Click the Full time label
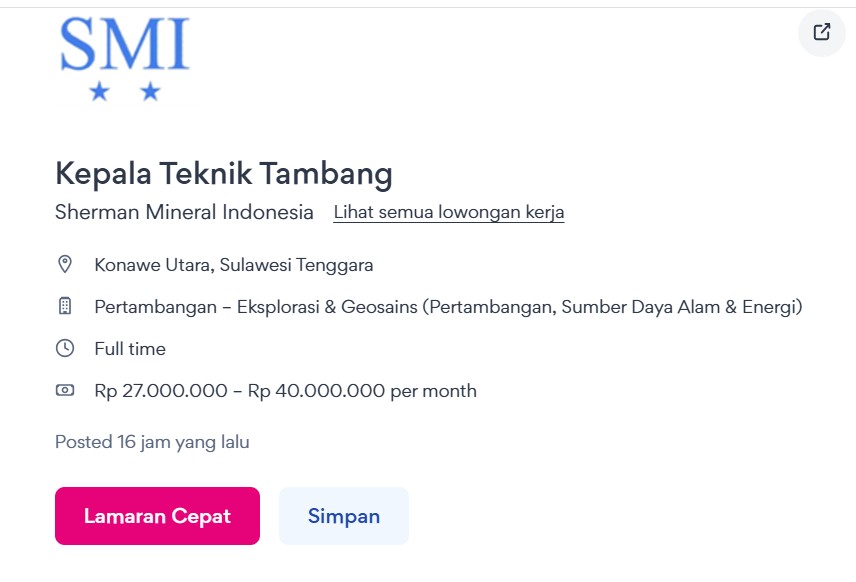Image resolution: width=856 pixels, height=582 pixels. point(130,348)
